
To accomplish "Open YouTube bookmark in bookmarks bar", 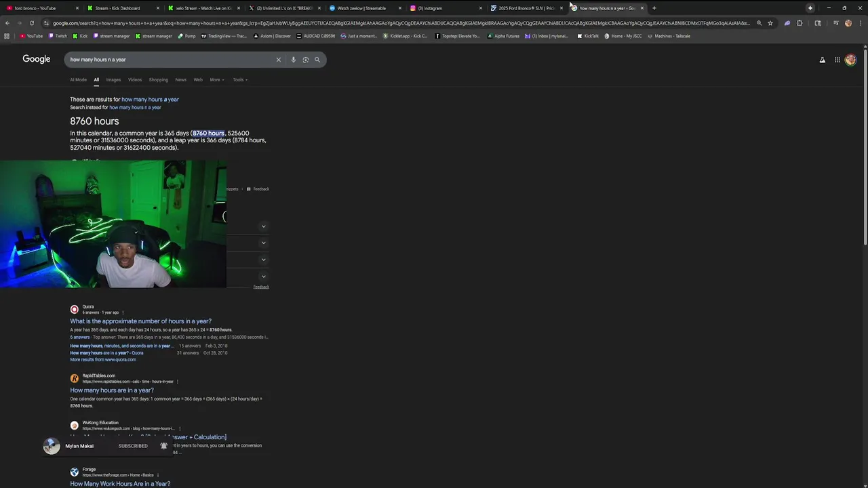I will click(x=31, y=36).
